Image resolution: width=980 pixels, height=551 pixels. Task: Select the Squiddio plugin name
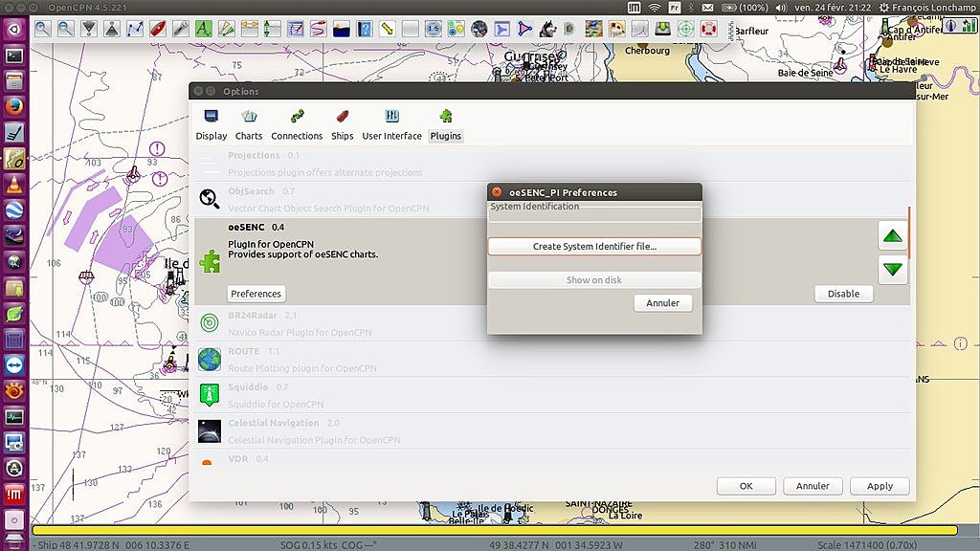(x=248, y=387)
